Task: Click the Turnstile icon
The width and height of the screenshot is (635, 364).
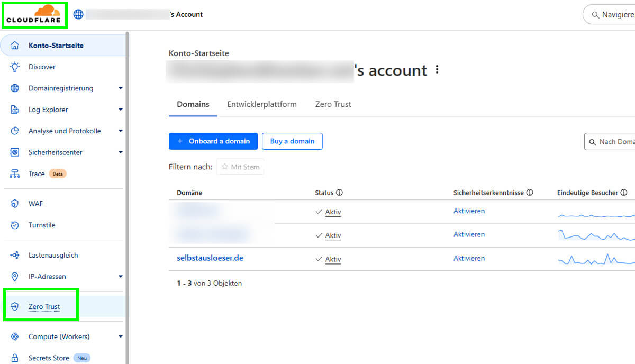Action: (x=15, y=225)
